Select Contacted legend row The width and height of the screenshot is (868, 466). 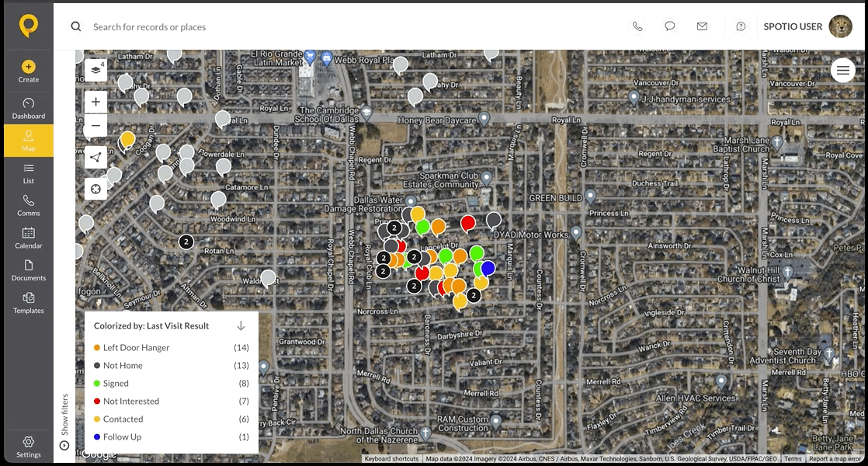(172, 419)
